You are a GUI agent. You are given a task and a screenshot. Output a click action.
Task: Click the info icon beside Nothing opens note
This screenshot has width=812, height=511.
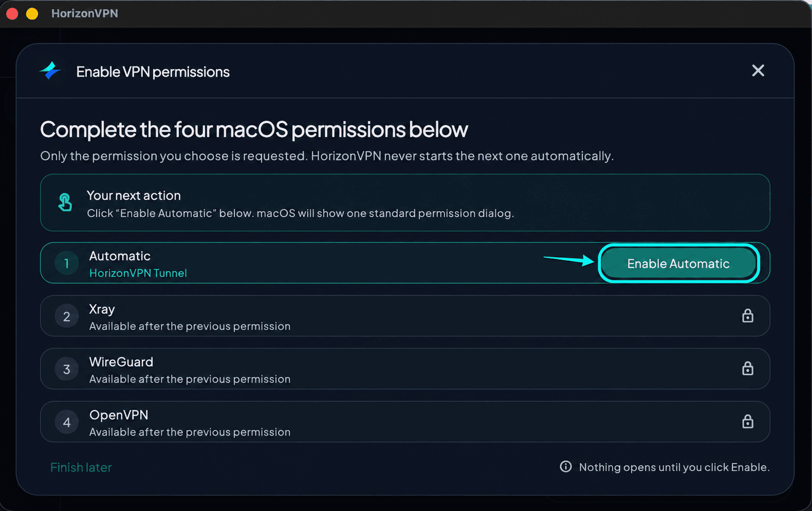(566, 466)
